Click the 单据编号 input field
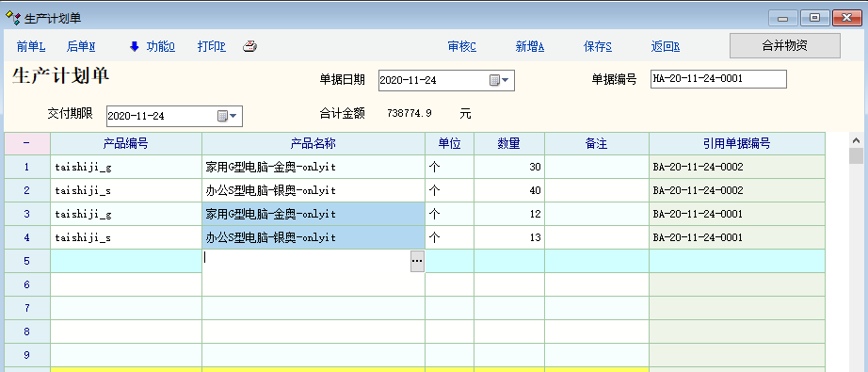868x372 pixels. (718, 78)
